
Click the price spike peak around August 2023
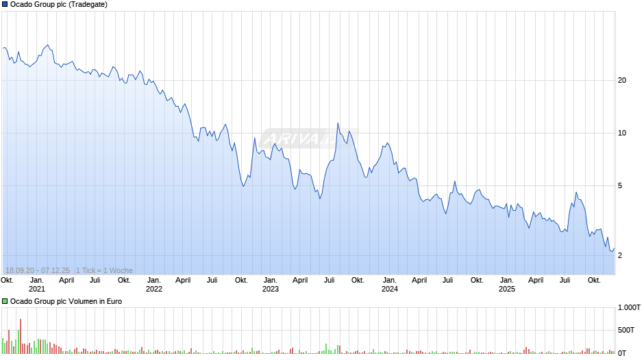click(338, 123)
